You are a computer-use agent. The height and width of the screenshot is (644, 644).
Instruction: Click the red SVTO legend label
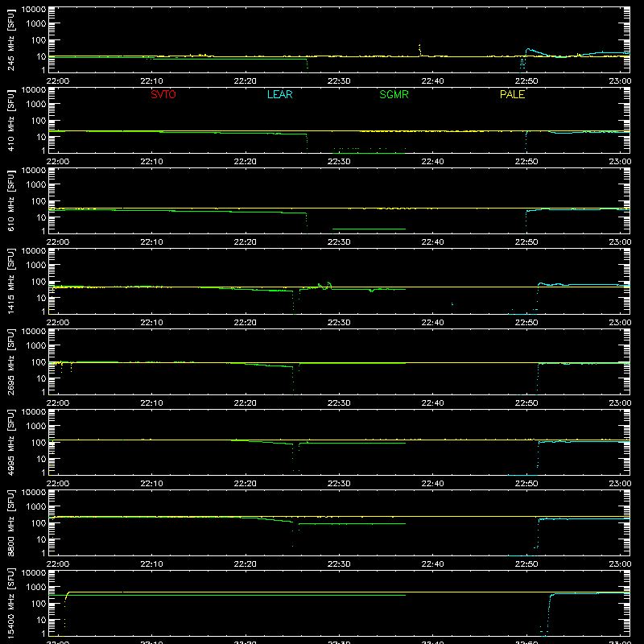163,94
